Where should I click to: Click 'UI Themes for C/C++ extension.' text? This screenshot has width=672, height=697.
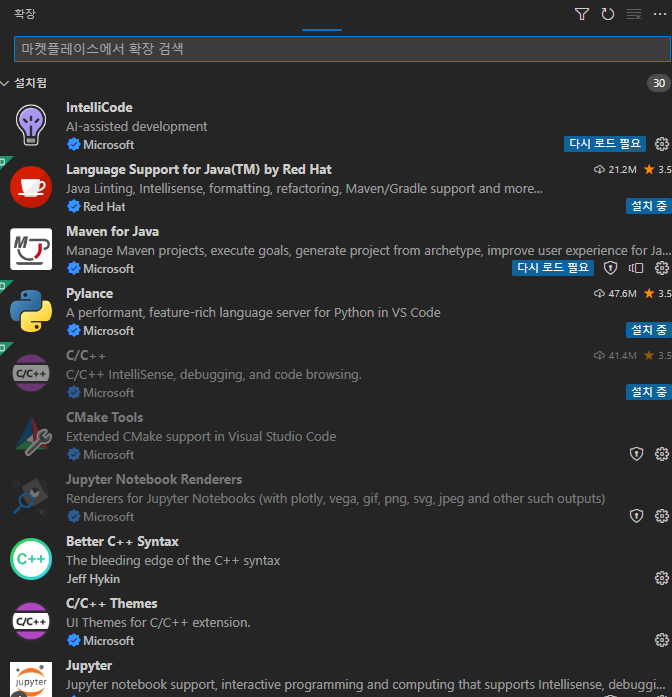pyautogui.click(x=158, y=623)
